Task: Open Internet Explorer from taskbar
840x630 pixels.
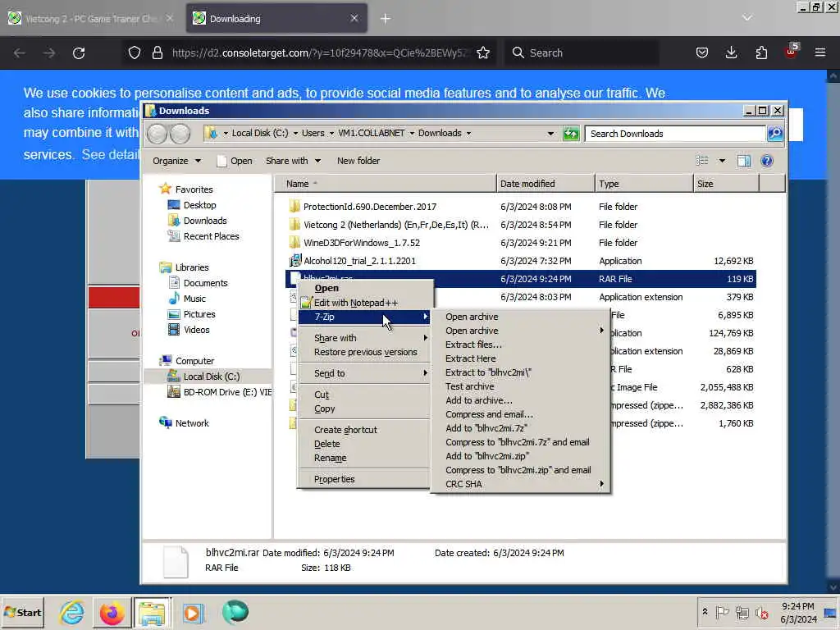Action: pyautogui.click(x=72, y=612)
